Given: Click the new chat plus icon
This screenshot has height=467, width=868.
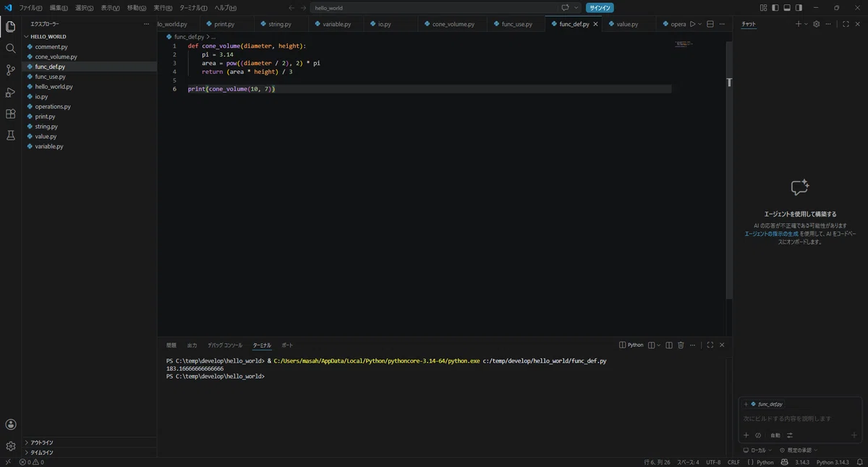Looking at the screenshot, I should pyautogui.click(x=799, y=24).
